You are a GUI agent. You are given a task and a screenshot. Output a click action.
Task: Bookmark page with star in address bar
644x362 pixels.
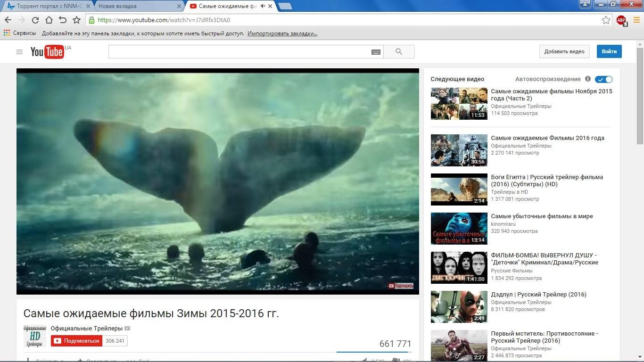pos(606,20)
